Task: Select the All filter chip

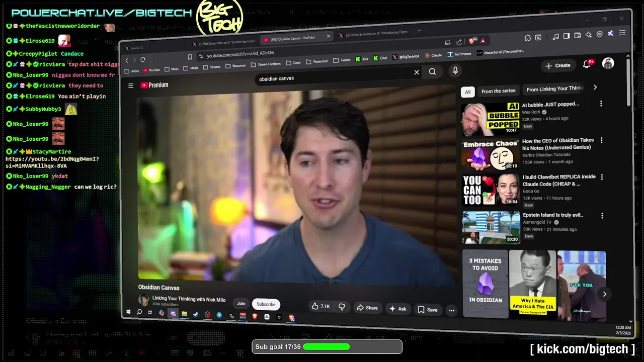Action: [x=467, y=92]
